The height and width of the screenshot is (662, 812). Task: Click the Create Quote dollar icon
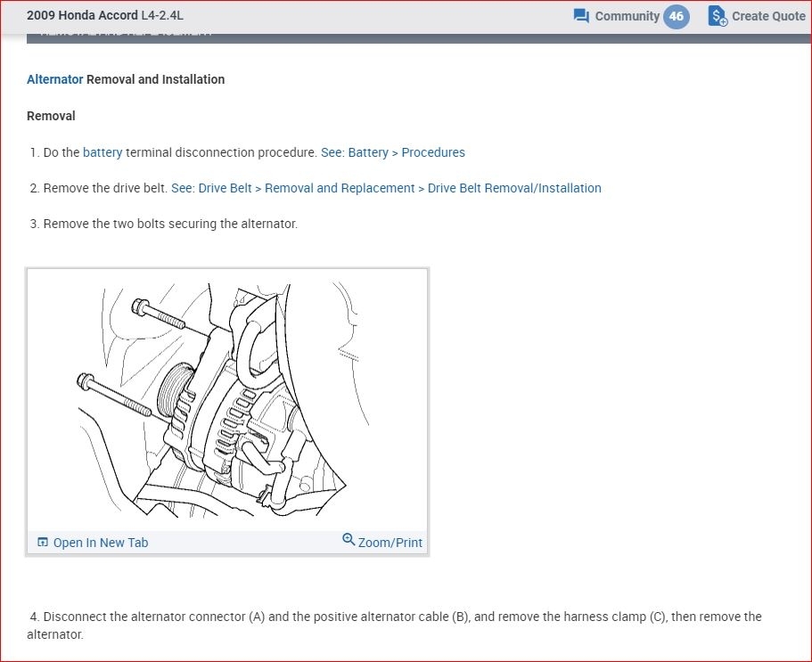pos(718,16)
